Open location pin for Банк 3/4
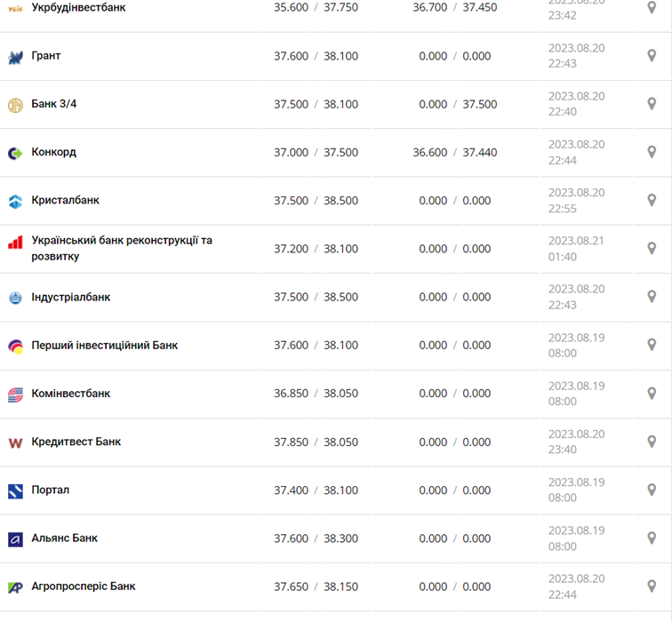Screen dimensions: 672x622 click(652, 104)
